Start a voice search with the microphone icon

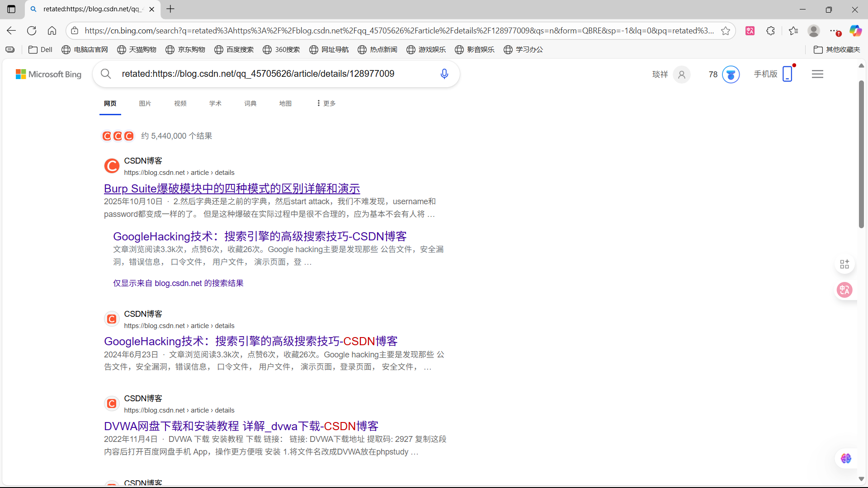click(444, 74)
